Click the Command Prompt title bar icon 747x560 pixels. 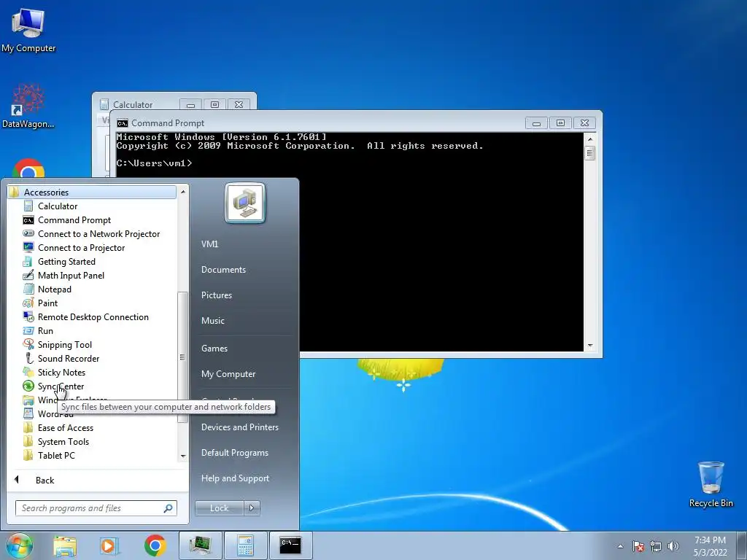(123, 123)
